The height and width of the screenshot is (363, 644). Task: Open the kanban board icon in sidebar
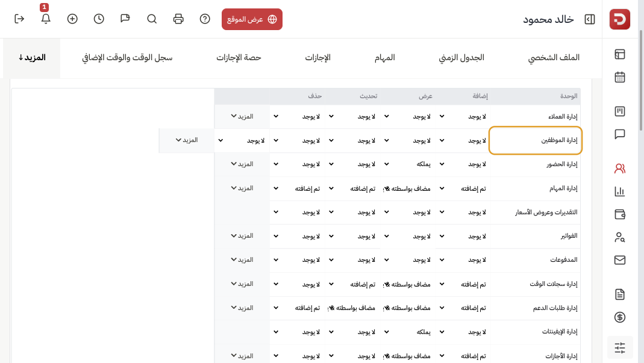(x=619, y=111)
